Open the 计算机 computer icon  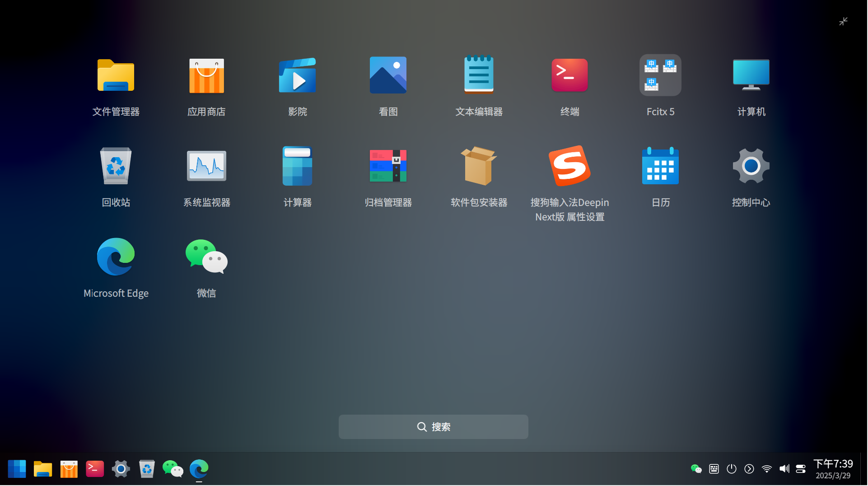(751, 75)
